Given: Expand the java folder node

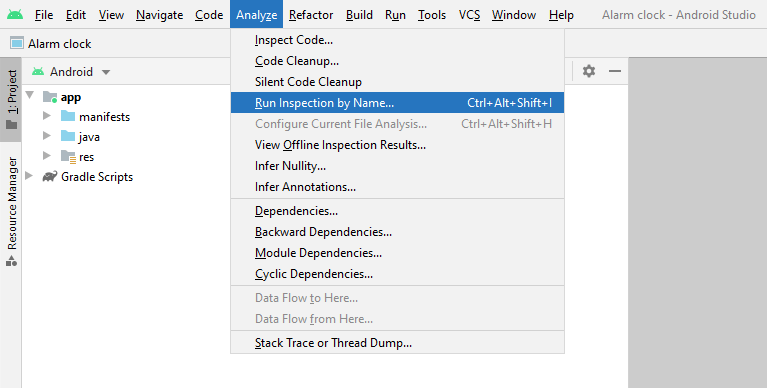Looking at the screenshot, I should point(47,136).
